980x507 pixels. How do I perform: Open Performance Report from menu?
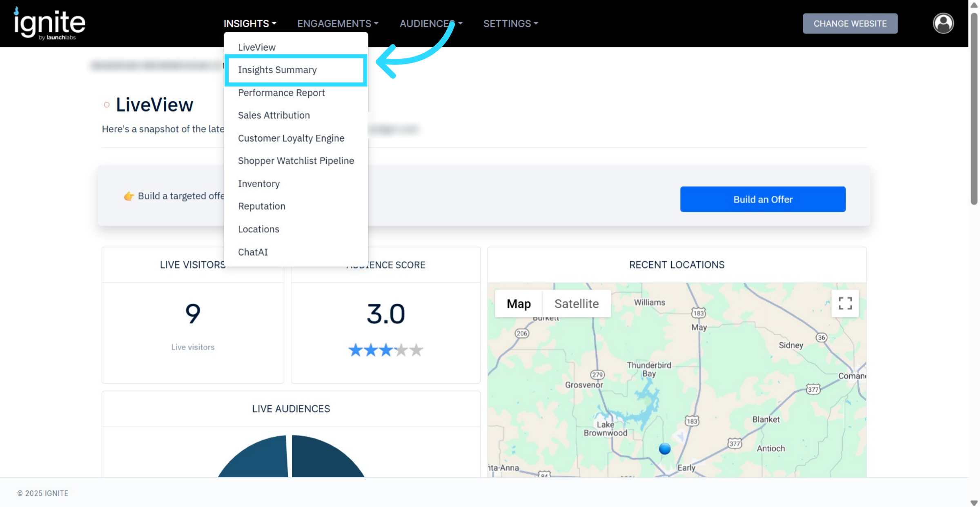(x=281, y=93)
